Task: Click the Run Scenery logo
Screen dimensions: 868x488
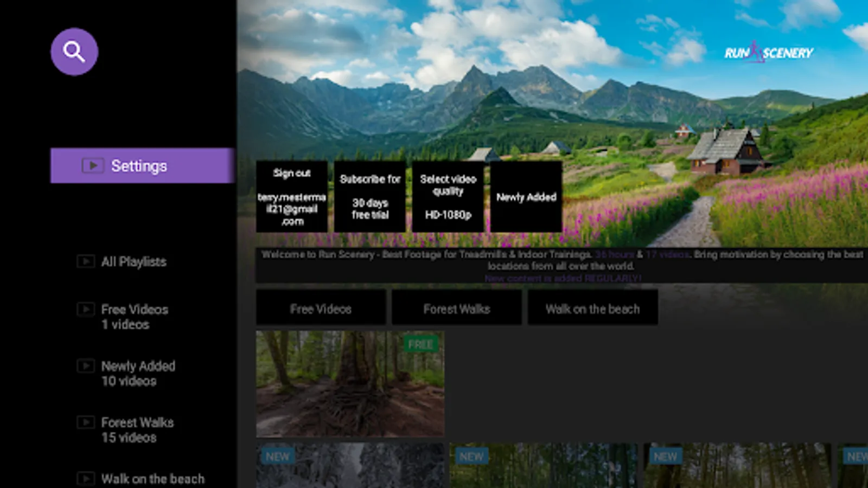Action: [x=769, y=53]
